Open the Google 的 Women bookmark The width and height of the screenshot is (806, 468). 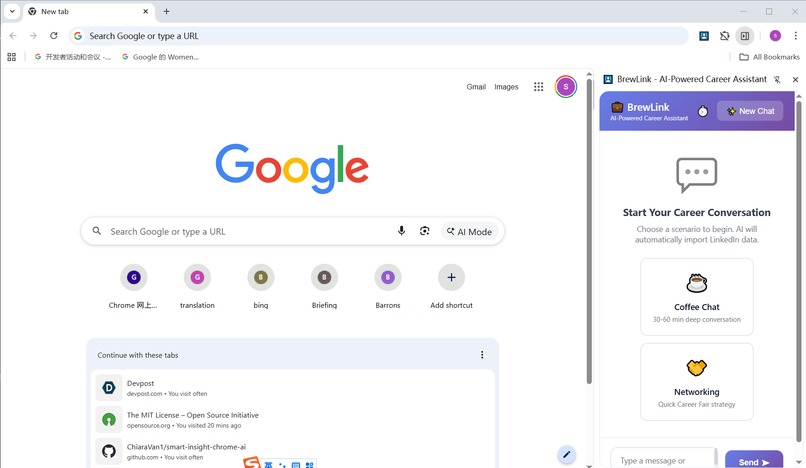[x=160, y=57]
